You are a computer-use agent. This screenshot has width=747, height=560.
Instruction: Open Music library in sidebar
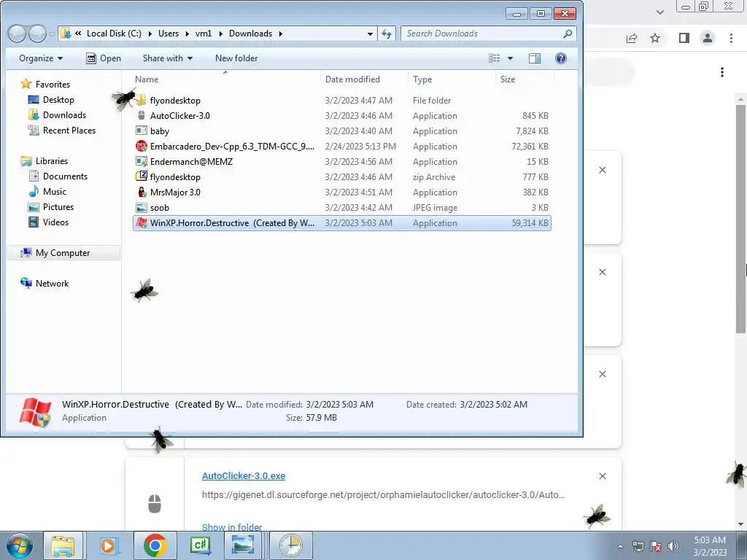54,192
